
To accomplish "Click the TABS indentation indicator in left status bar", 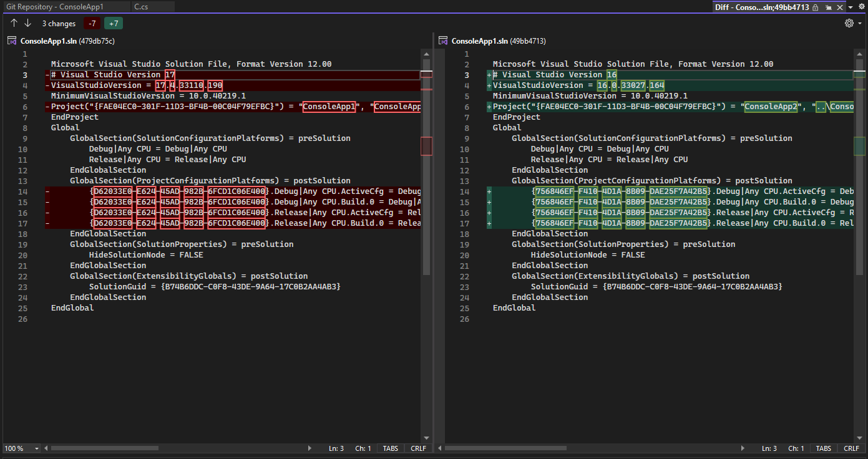I will (389, 448).
